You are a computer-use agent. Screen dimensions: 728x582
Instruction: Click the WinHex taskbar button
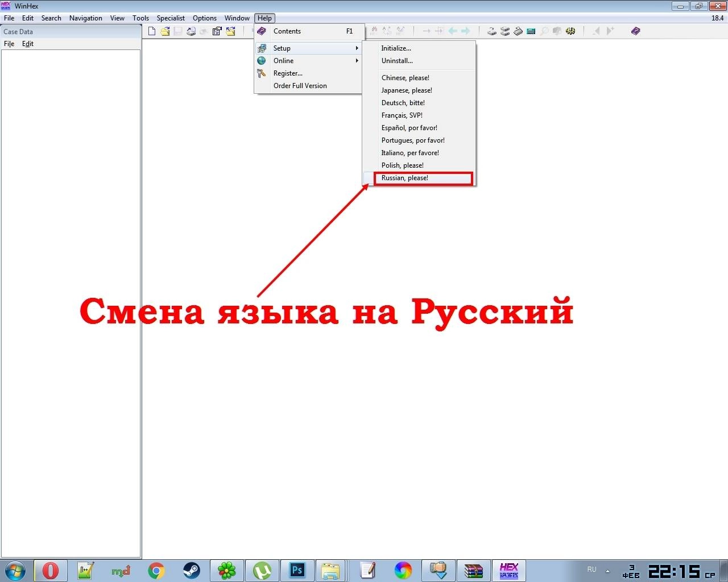(509, 570)
